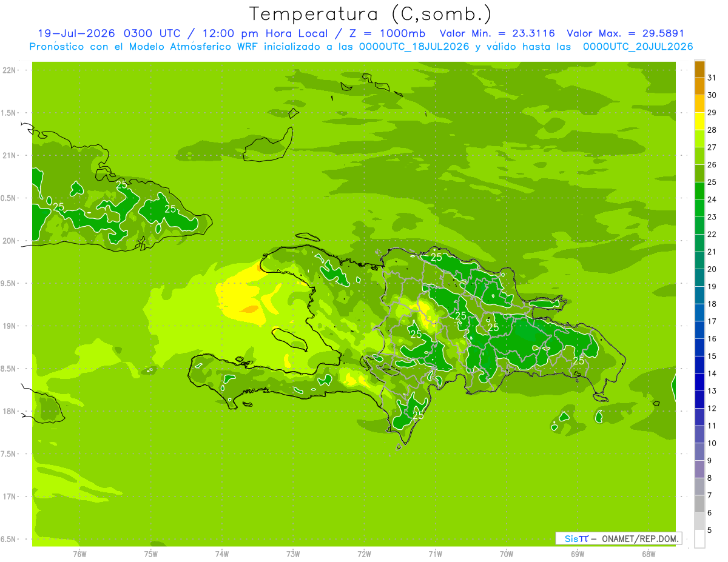The height and width of the screenshot is (562, 728).
Task: Pick the teal legend swatch between 19 and 20
Action: pos(699,278)
